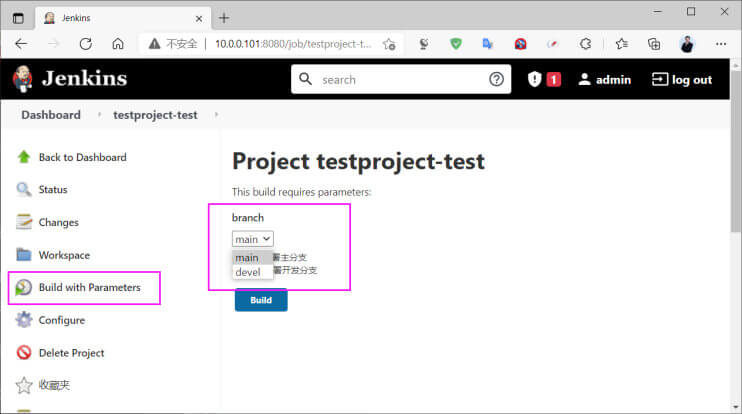Click the Project testproject-test heading
Image resolution: width=742 pixels, height=414 pixels.
point(358,161)
